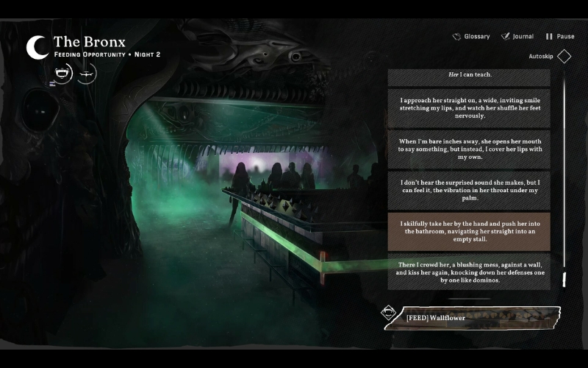The width and height of the screenshot is (588, 368).
Task: Toggle the Autoskip diamond checkbox
Action: [x=564, y=56]
